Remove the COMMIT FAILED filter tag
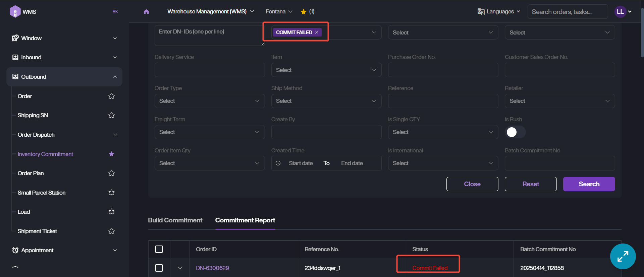This screenshot has width=644, height=277. [317, 32]
